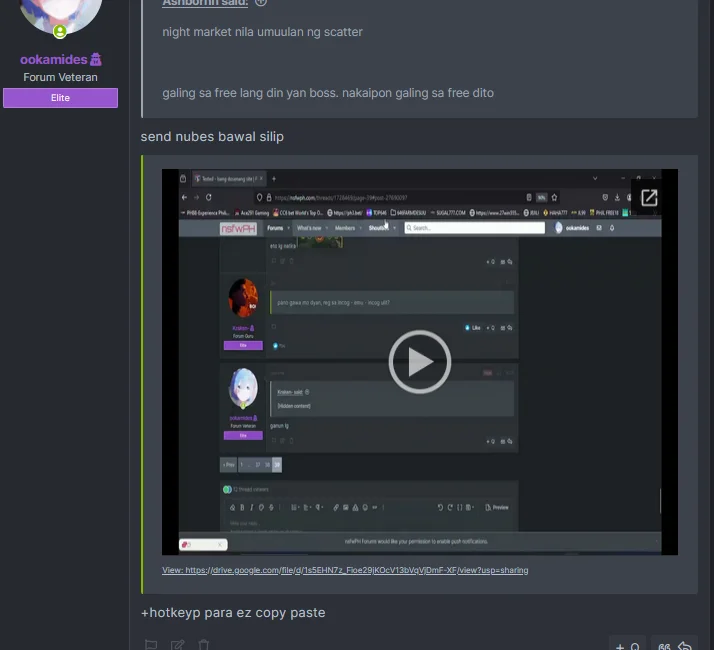Screen dimensions: 714x650
Task: Select text "galing sa free lang din yan boss"
Action: click(x=250, y=93)
